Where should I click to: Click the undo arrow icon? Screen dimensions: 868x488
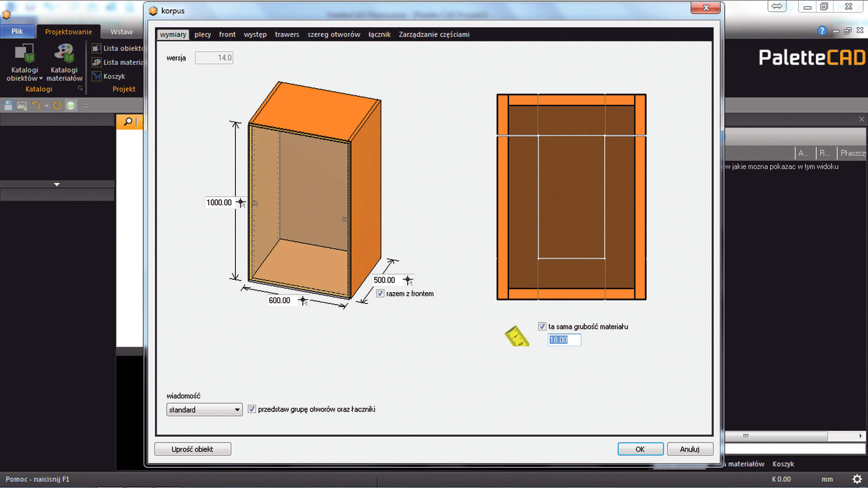point(36,106)
